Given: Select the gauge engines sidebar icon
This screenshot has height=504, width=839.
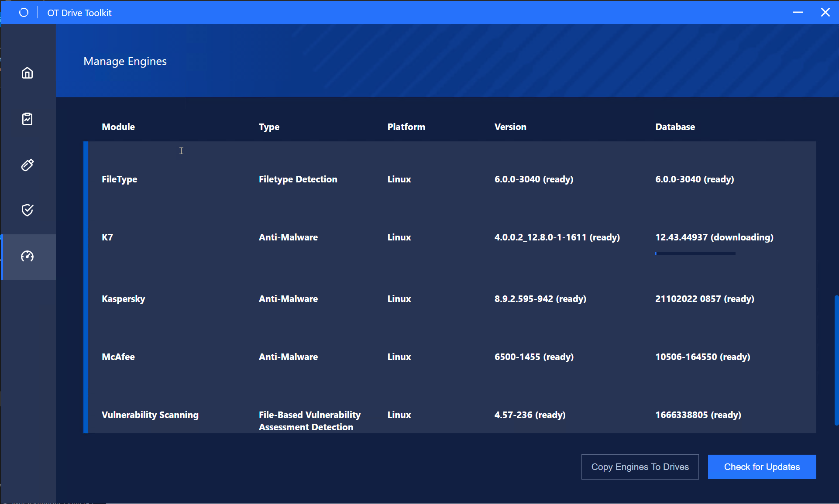Looking at the screenshot, I should (x=28, y=256).
